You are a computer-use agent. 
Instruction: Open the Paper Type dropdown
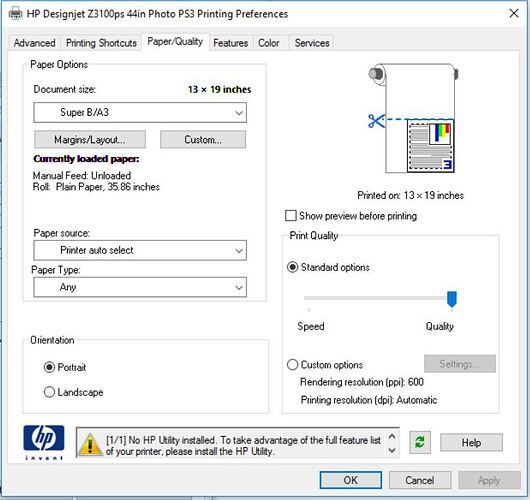[140, 287]
